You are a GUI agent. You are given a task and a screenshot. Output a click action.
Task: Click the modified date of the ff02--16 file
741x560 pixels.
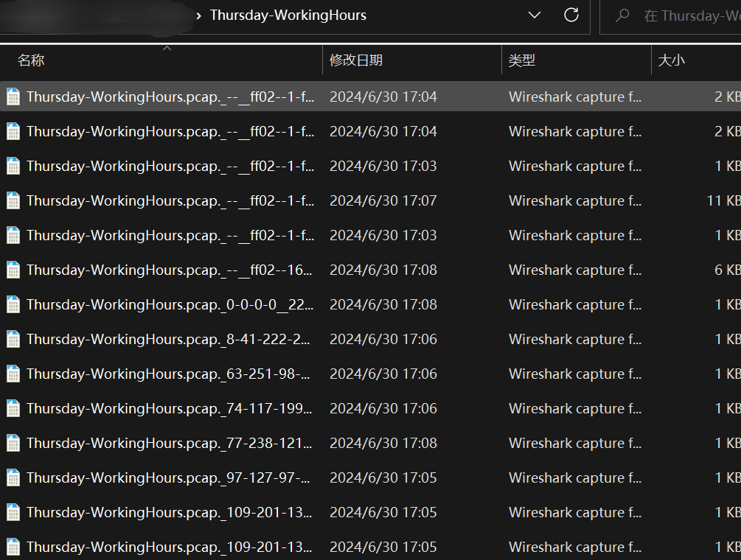(383, 270)
